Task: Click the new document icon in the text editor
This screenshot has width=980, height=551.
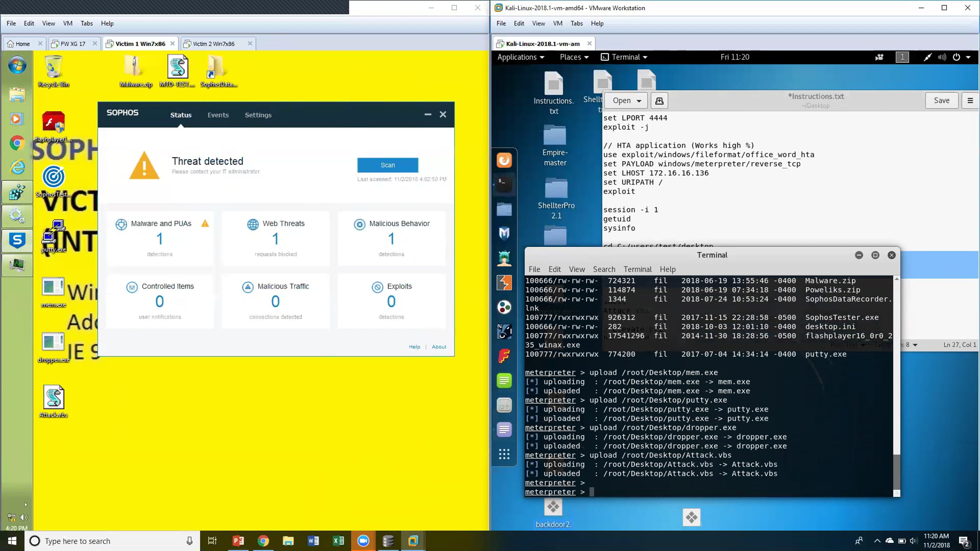Action: pos(659,100)
